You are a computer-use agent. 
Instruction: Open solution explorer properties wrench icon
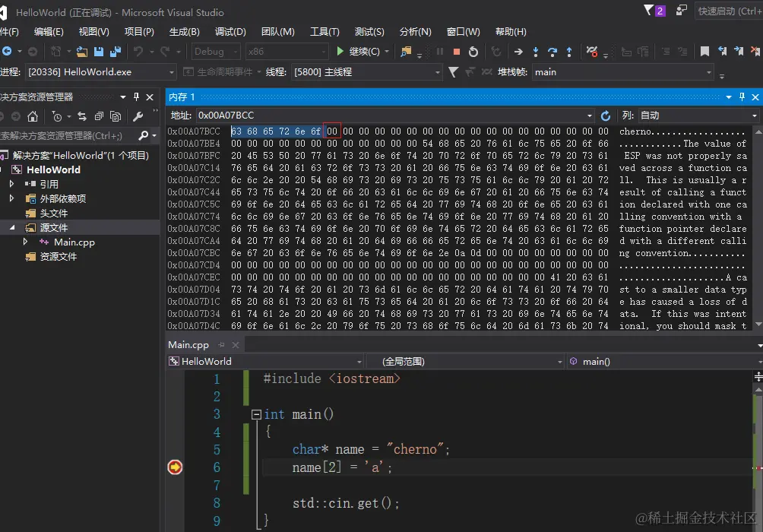(x=138, y=116)
